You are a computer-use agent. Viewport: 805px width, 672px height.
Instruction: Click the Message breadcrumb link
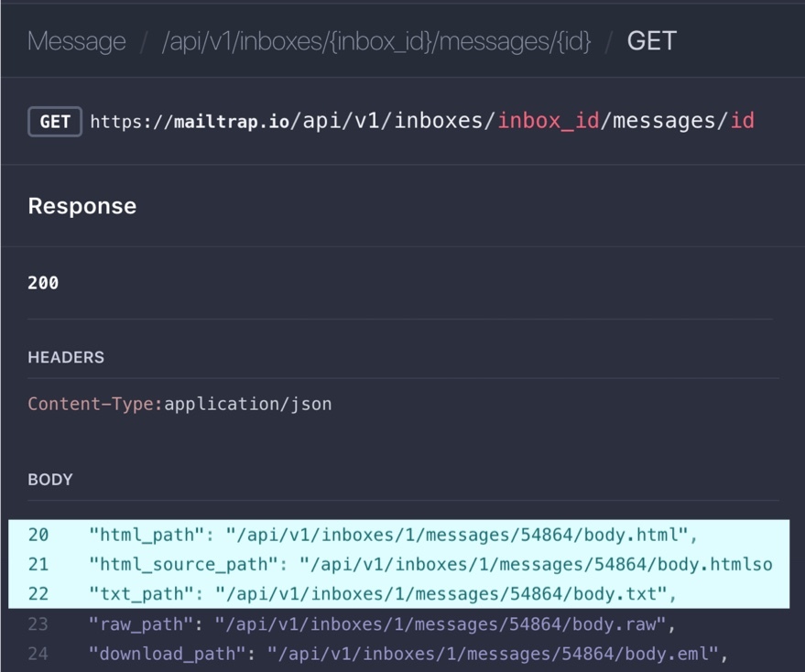pyautogui.click(x=77, y=41)
